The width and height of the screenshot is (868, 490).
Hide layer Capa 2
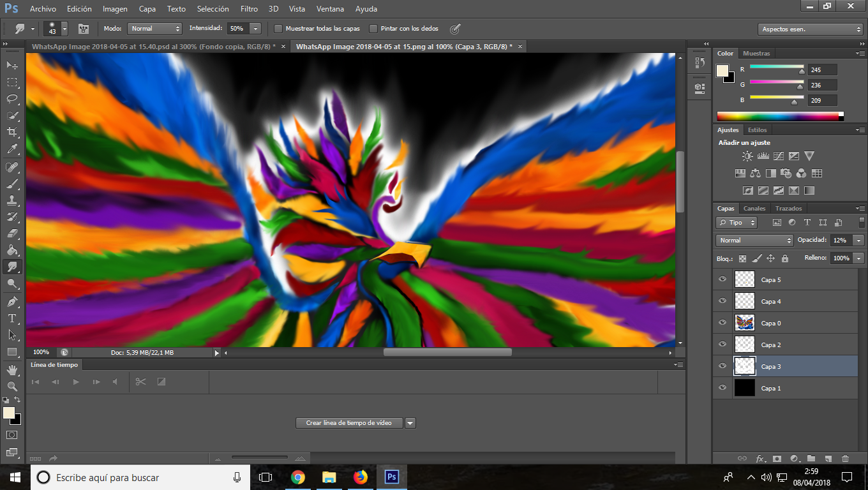722,345
